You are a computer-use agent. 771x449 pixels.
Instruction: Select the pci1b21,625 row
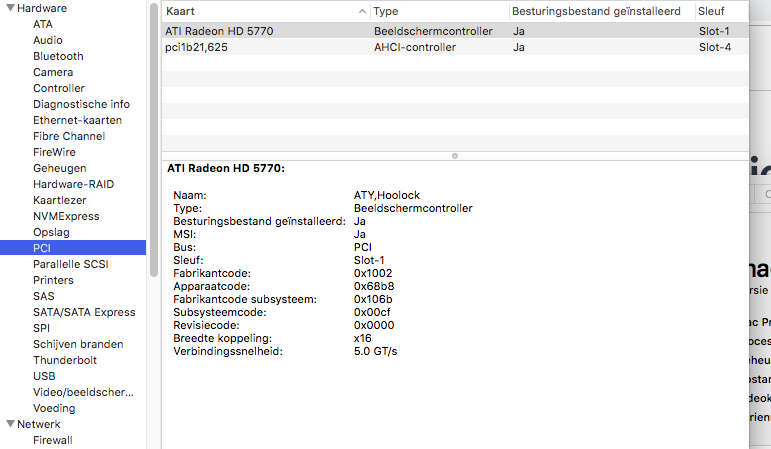click(455, 47)
